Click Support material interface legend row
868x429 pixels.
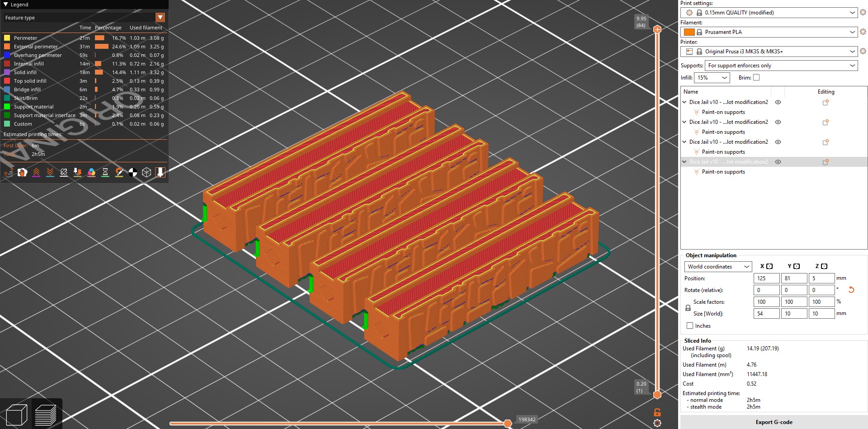coord(84,115)
